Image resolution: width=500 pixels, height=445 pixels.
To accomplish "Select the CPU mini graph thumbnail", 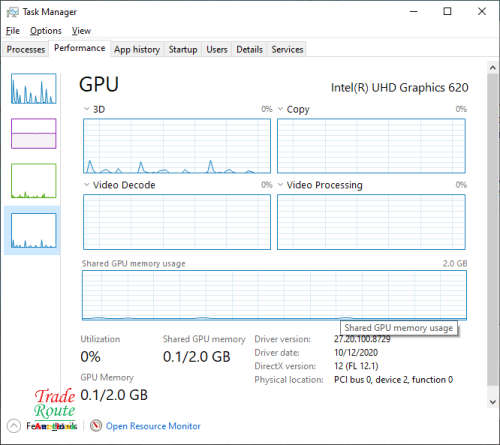I will pyautogui.click(x=33, y=89).
